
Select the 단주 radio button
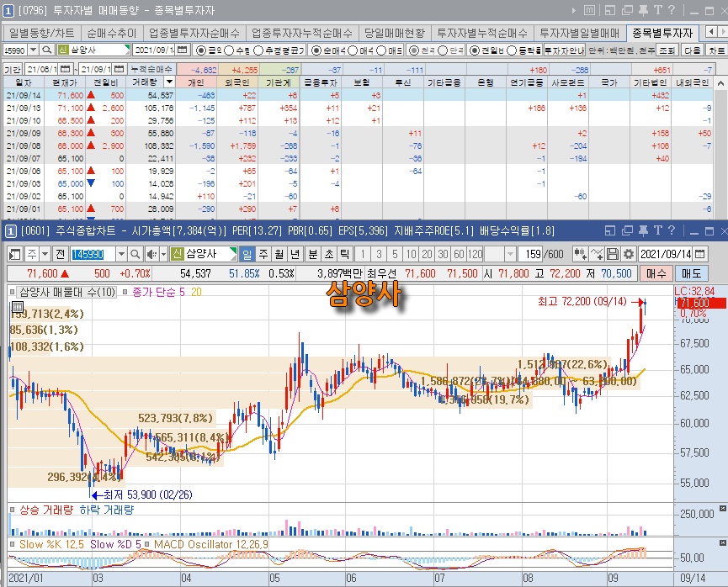443,50
